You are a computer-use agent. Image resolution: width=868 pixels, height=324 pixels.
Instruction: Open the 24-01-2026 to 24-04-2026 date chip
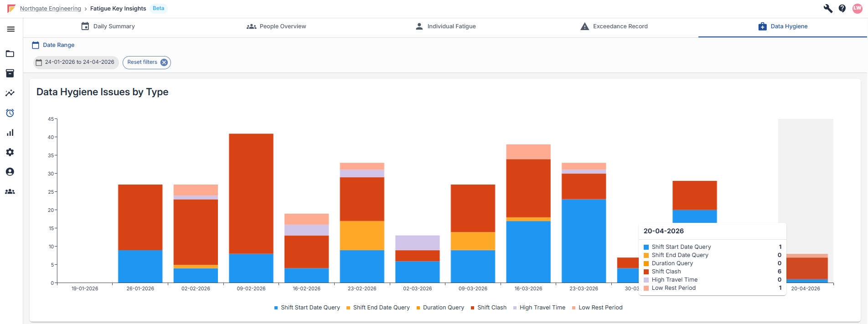[76, 62]
